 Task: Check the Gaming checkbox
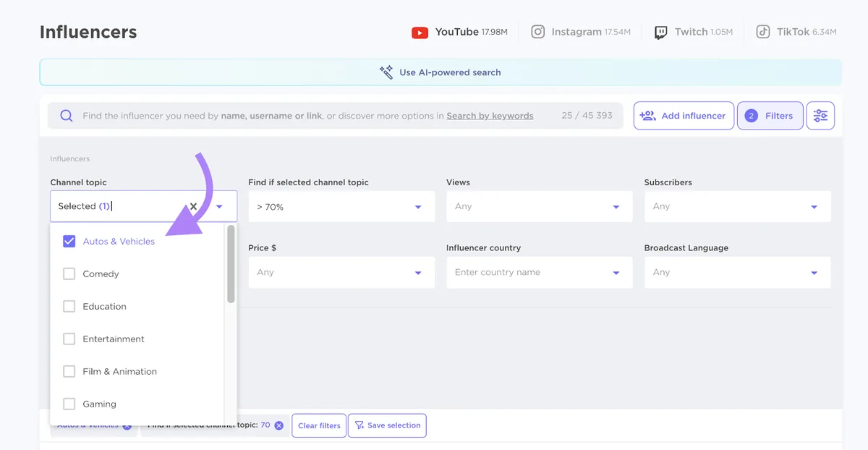[69, 404]
